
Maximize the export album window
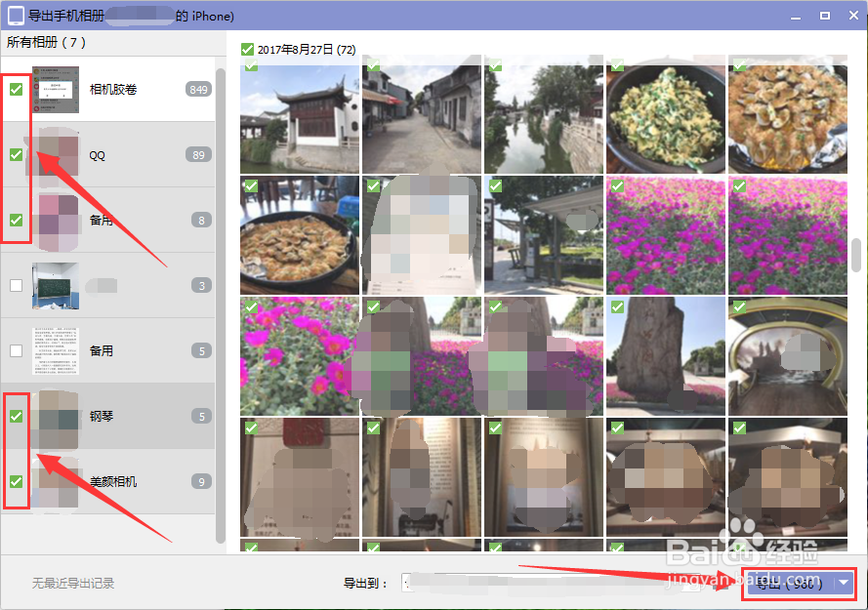click(825, 16)
